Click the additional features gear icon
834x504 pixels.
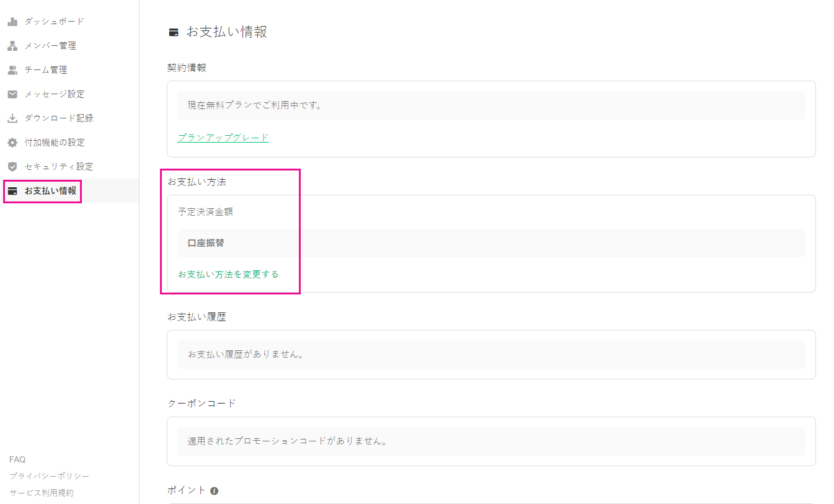12,143
